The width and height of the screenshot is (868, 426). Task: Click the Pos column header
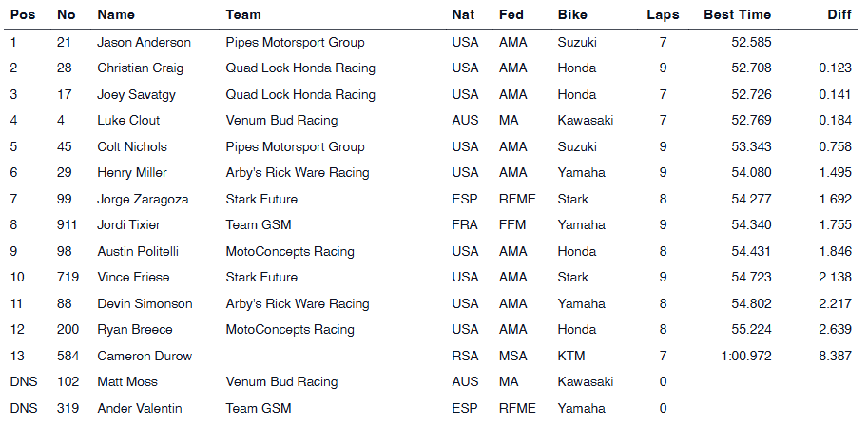tap(23, 15)
